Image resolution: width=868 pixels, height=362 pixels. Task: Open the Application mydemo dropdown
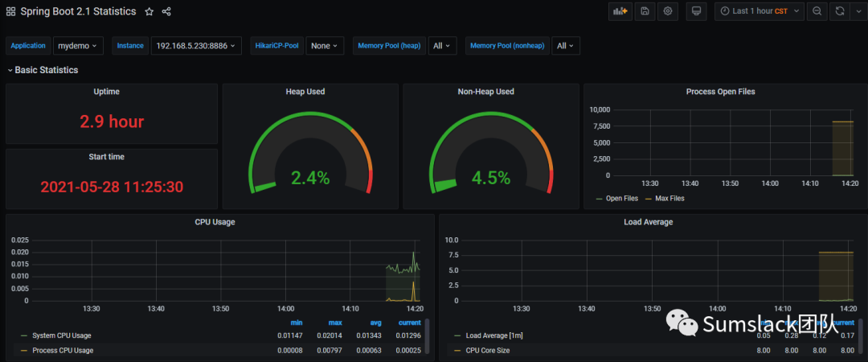[78, 46]
